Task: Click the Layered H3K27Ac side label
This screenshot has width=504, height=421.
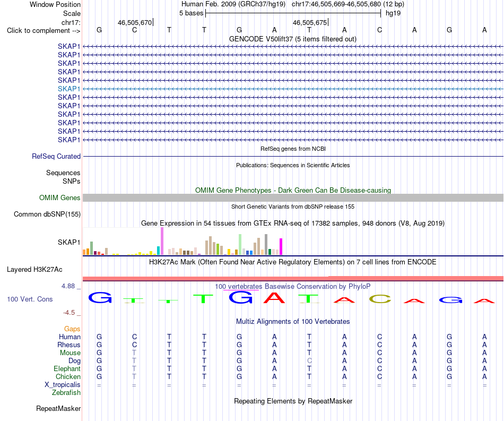Action: pos(34,270)
